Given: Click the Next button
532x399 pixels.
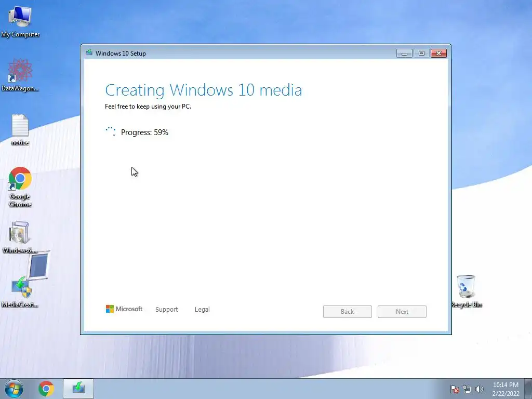Looking at the screenshot, I should point(402,312).
